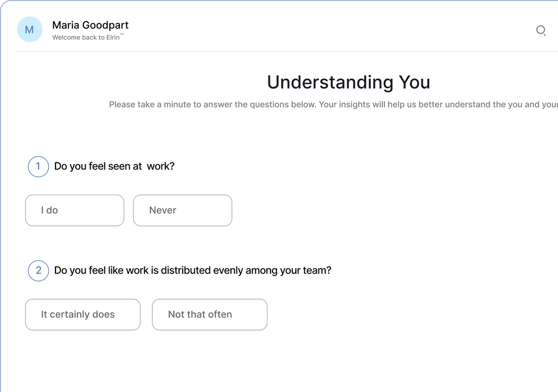The width and height of the screenshot is (558, 392).
Task: Pick the "Not that often" option
Action: (210, 314)
